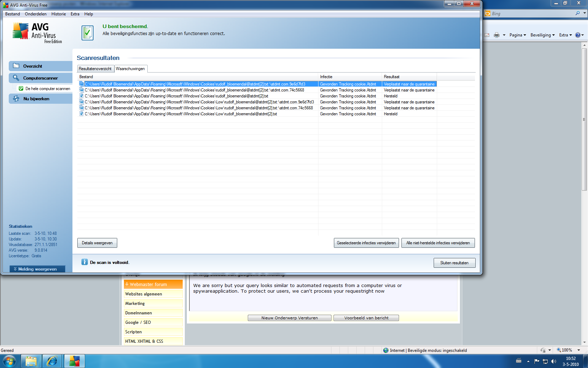The image size is (588, 368).
Task: Click the Overzicht folder icon in AVG sidebar
Action: pos(16,66)
